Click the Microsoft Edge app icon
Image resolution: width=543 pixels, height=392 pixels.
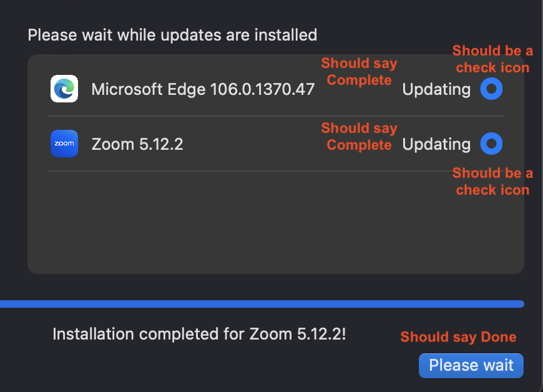(64, 89)
